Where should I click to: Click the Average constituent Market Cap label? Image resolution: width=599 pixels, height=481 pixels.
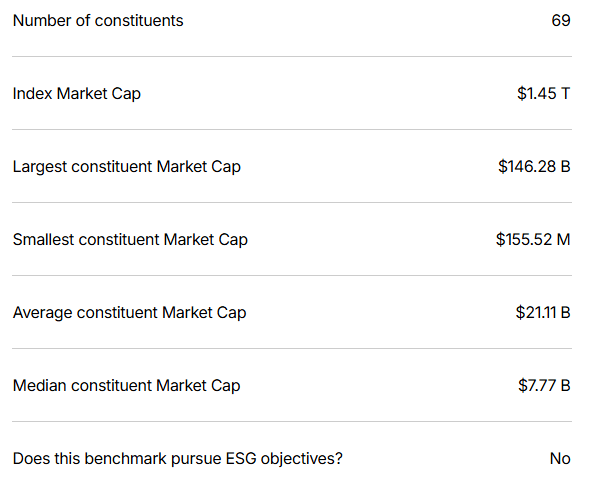tap(129, 313)
